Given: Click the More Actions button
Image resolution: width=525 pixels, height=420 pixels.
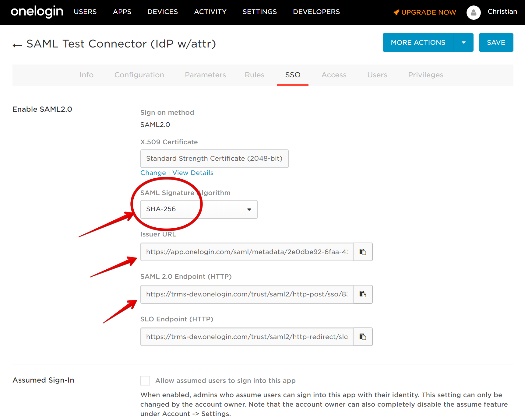Looking at the screenshot, I should (x=418, y=43).
